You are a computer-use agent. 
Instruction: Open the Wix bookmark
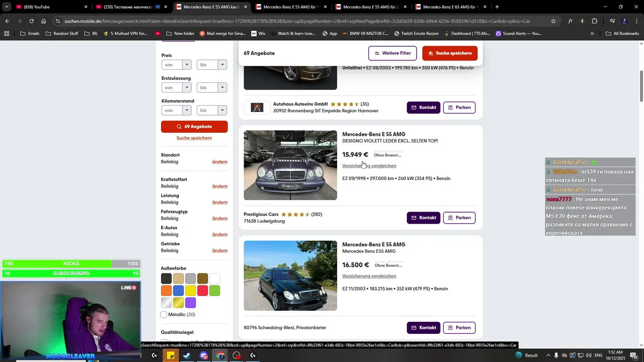pos(258,34)
